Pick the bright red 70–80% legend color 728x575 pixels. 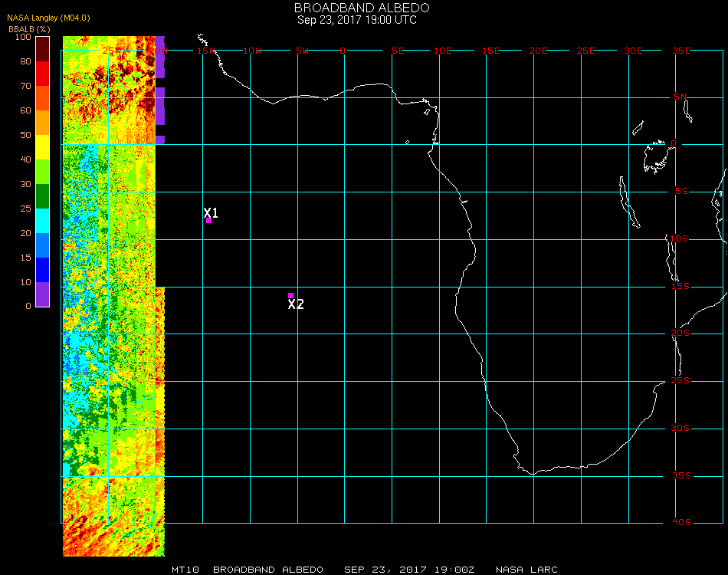pyautogui.click(x=43, y=74)
